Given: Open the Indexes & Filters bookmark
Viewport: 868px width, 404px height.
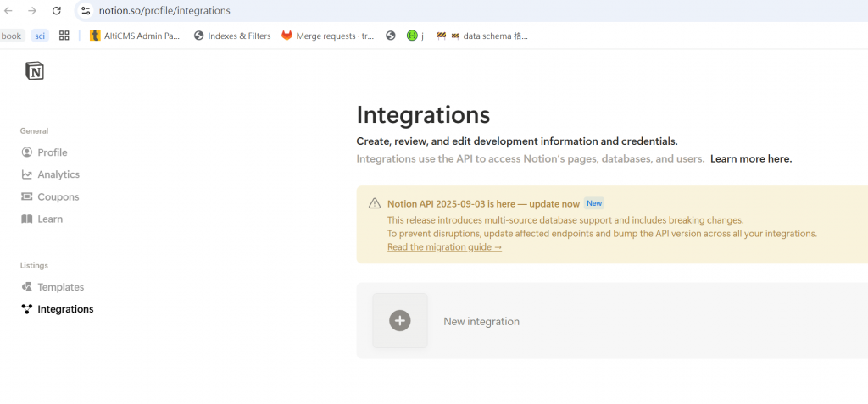Looking at the screenshot, I should [232, 36].
